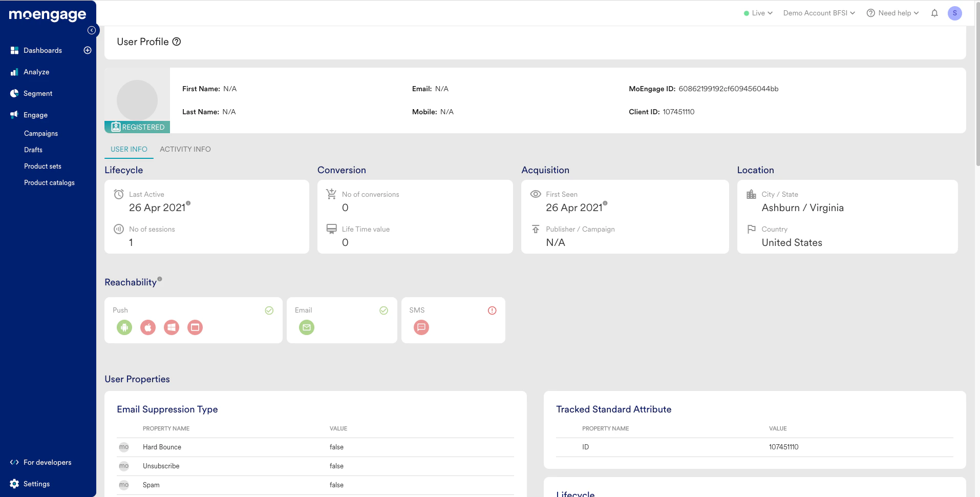This screenshot has width=980, height=497.
Task: Click the Push reachable check indicator
Action: tap(269, 310)
